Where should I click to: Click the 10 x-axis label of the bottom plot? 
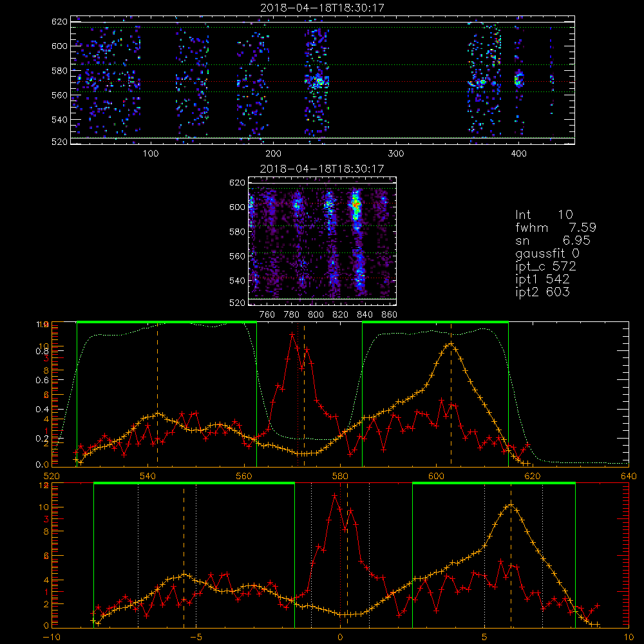[x=629, y=638]
